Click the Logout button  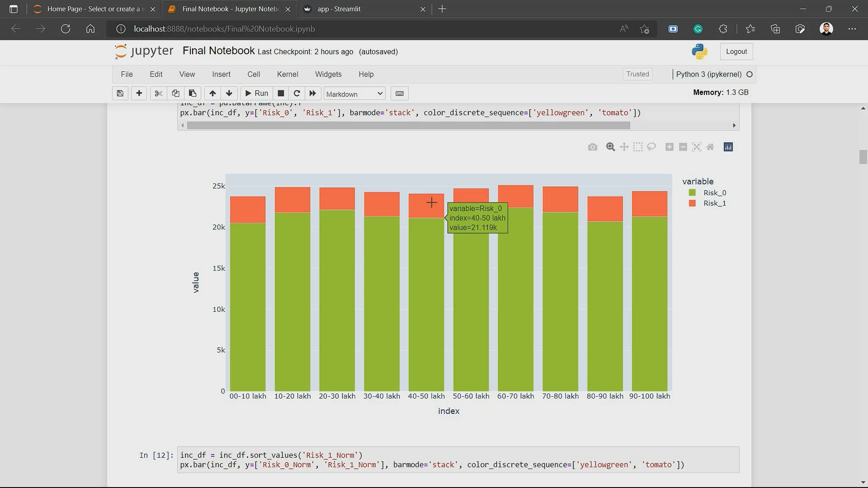point(736,52)
